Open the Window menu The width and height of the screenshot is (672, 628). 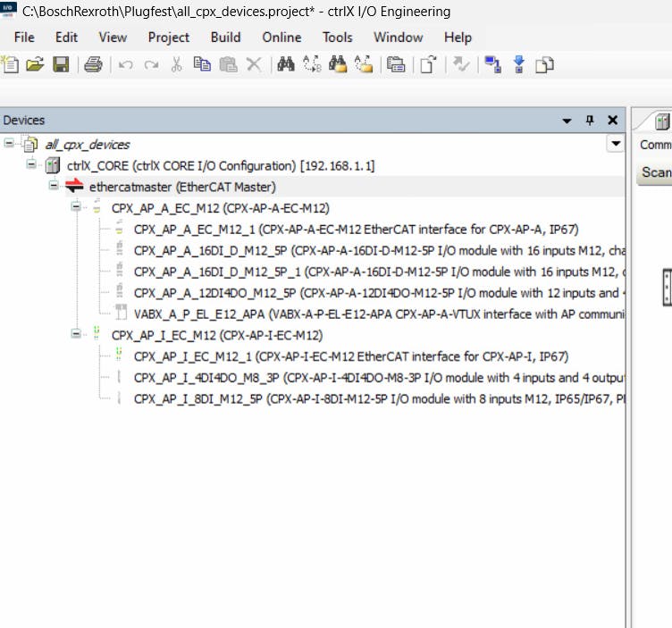(399, 38)
